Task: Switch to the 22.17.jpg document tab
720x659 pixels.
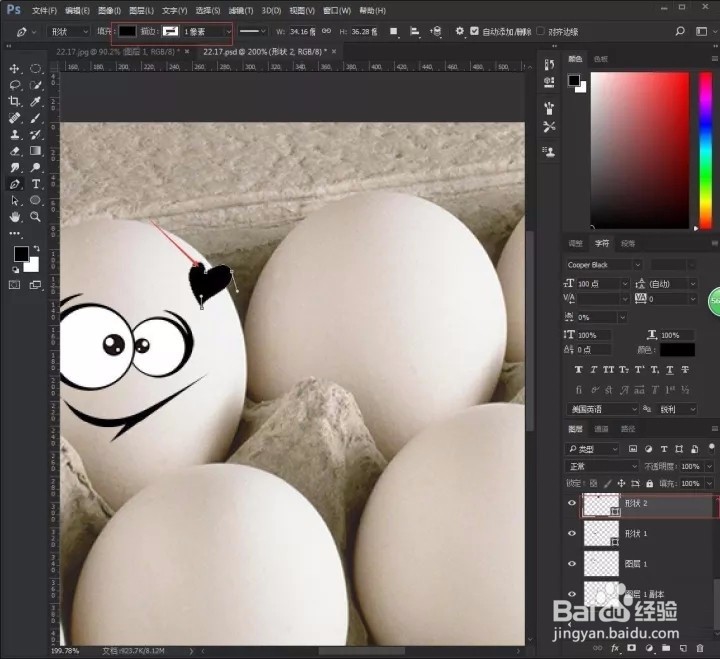Action: [x=118, y=52]
